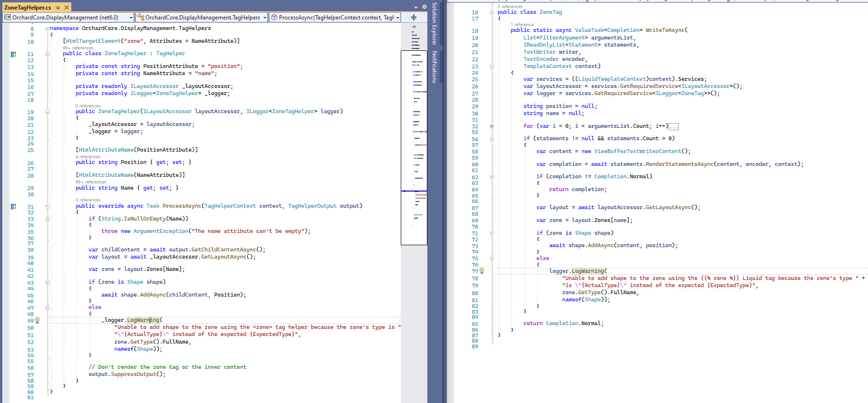Open the Notifications side tab
Image resolution: width=868 pixels, height=403 pixels.
pyautogui.click(x=434, y=67)
